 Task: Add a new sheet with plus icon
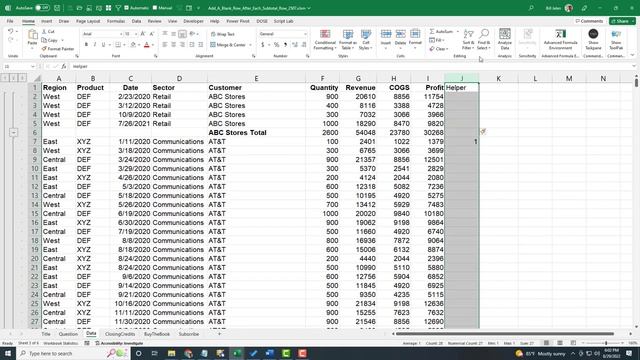219,334
